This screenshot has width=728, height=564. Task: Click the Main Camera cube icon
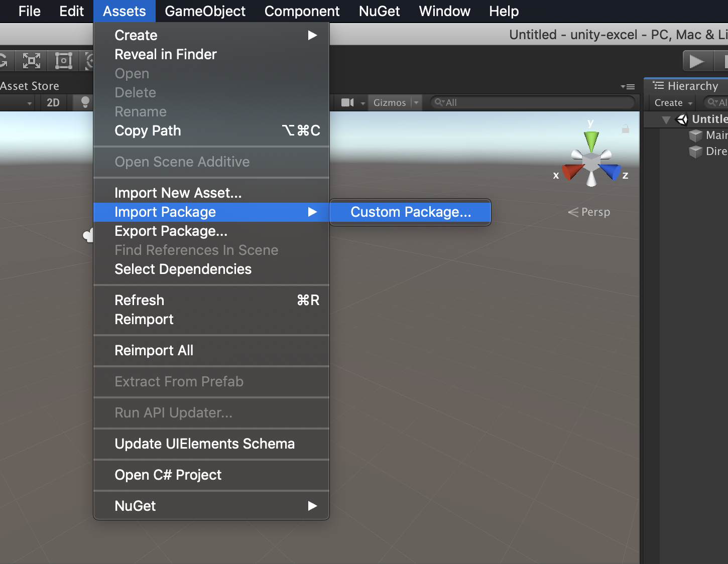696,135
